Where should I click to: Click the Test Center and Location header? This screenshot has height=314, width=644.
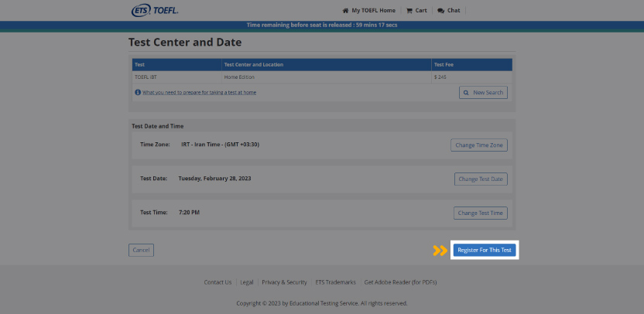click(x=327, y=65)
